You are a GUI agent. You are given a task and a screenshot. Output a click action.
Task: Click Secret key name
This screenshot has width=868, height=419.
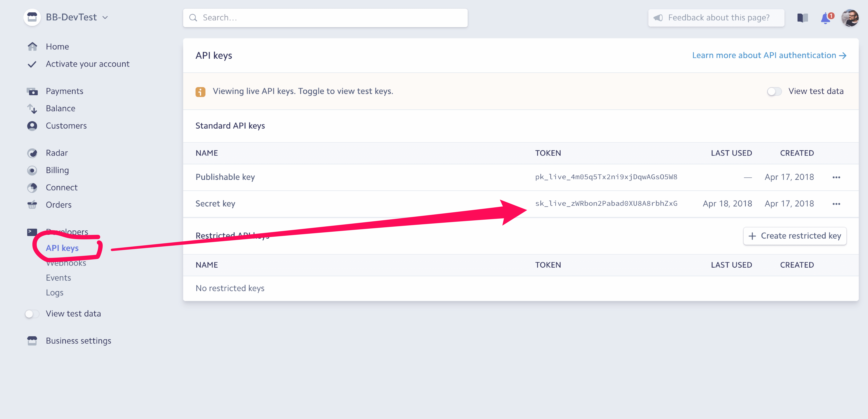pos(215,204)
